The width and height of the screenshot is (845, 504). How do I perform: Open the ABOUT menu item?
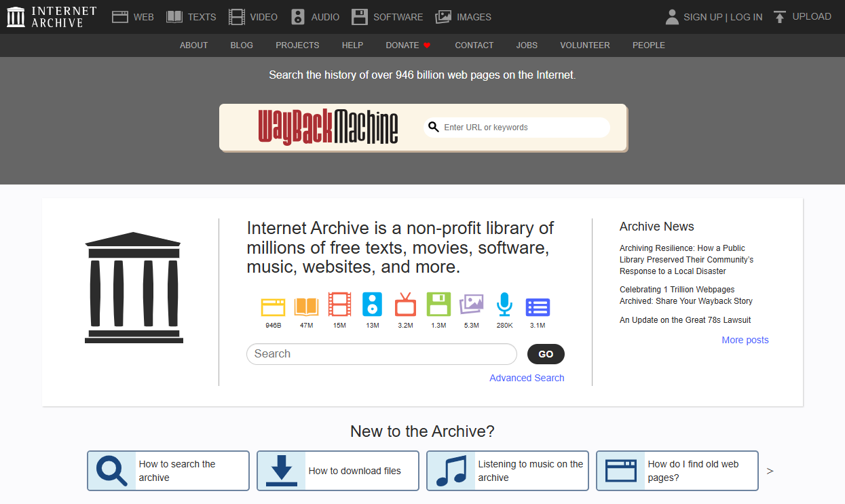193,45
